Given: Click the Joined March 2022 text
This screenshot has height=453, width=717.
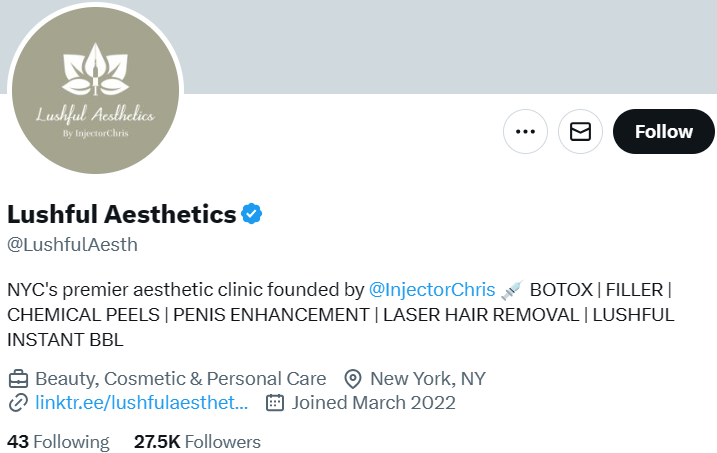Looking at the screenshot, I should coord(374,403).
